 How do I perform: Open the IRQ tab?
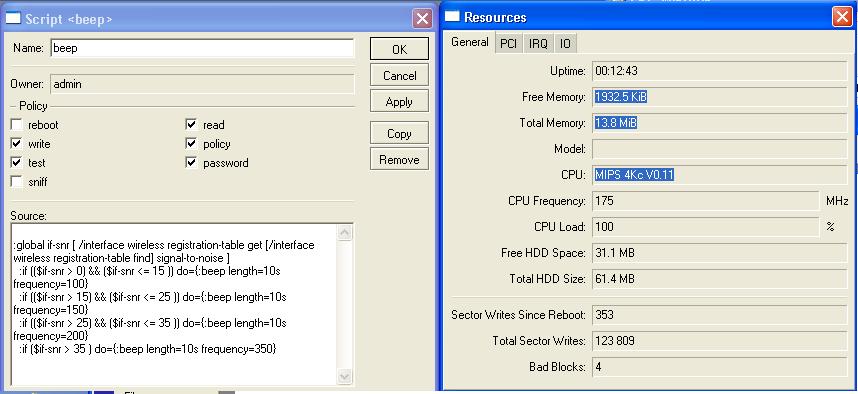click(x=538, y=44)
